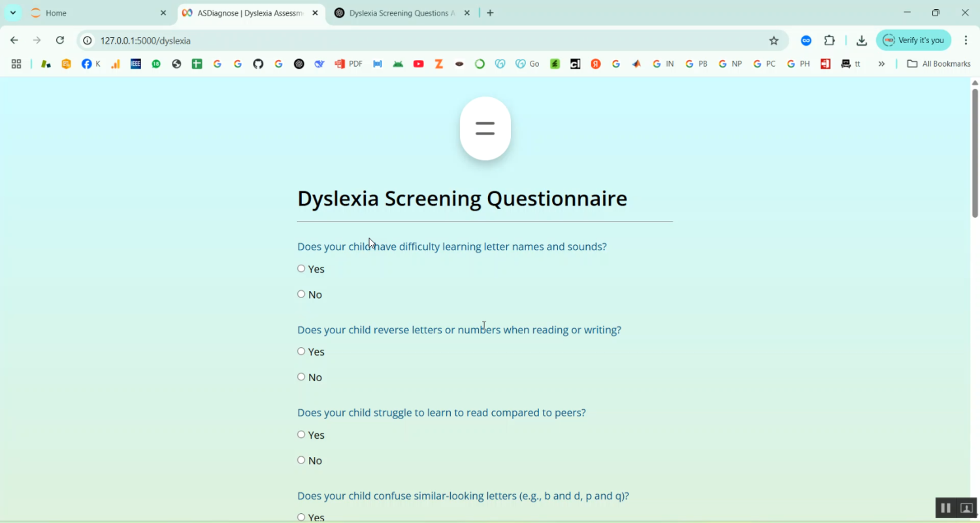The width and height of the screenshot is (980, 523).
Task: Open the IEEE bookmark
Action: coord(136,64)
